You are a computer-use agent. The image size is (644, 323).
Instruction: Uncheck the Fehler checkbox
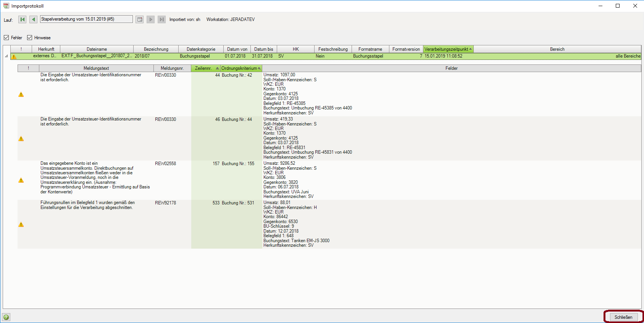click(6, 38)
